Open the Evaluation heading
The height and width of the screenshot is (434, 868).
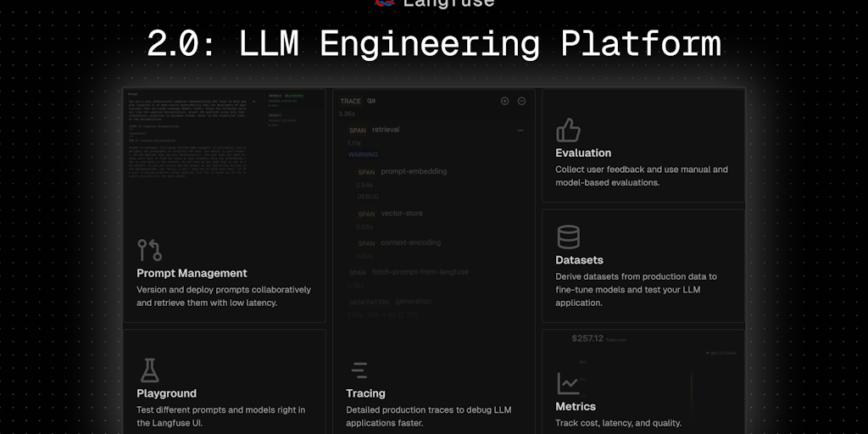click(583, 153)
